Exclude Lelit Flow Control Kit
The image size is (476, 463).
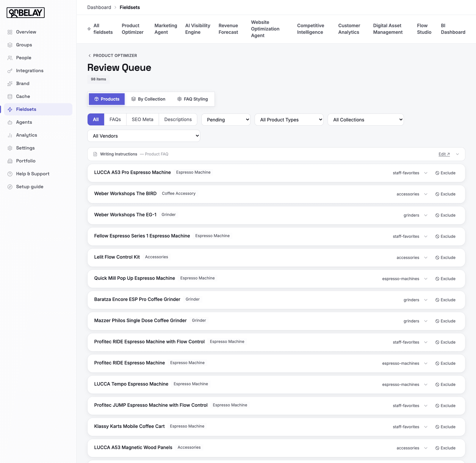tap(445, 258)
